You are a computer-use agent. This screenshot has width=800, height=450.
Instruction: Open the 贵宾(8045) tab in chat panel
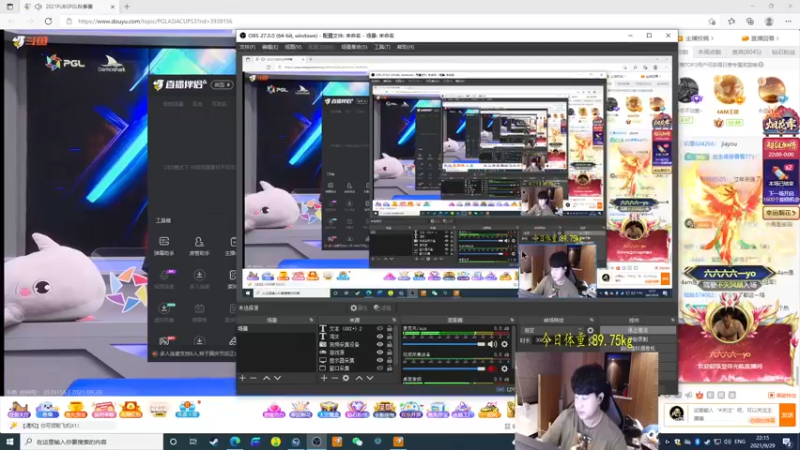point(746,52)
